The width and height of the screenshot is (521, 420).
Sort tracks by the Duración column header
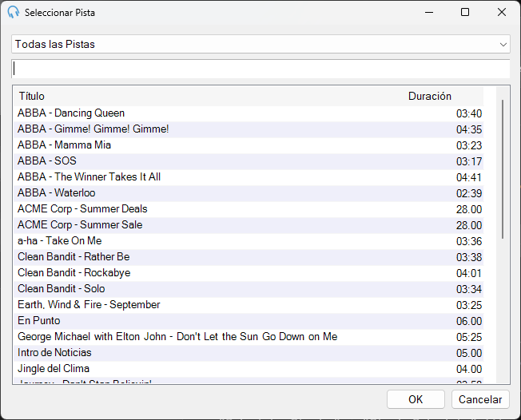pyautogui.click(x=430, y=97)
